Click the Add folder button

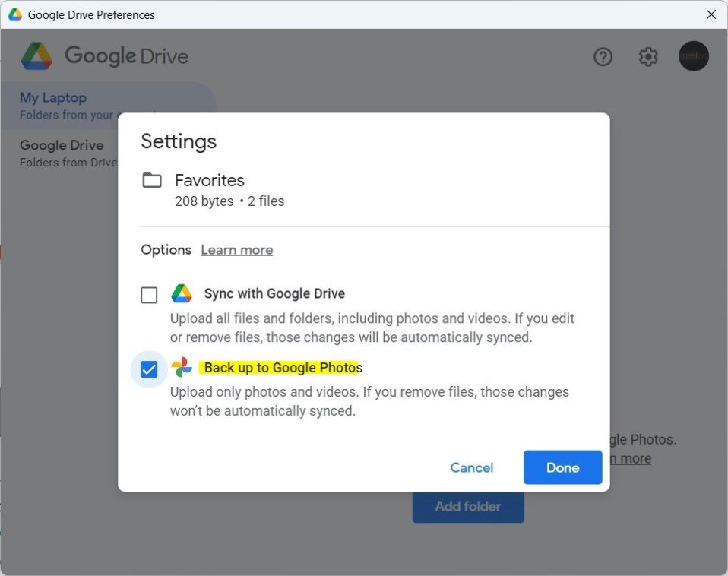point(468,506)
